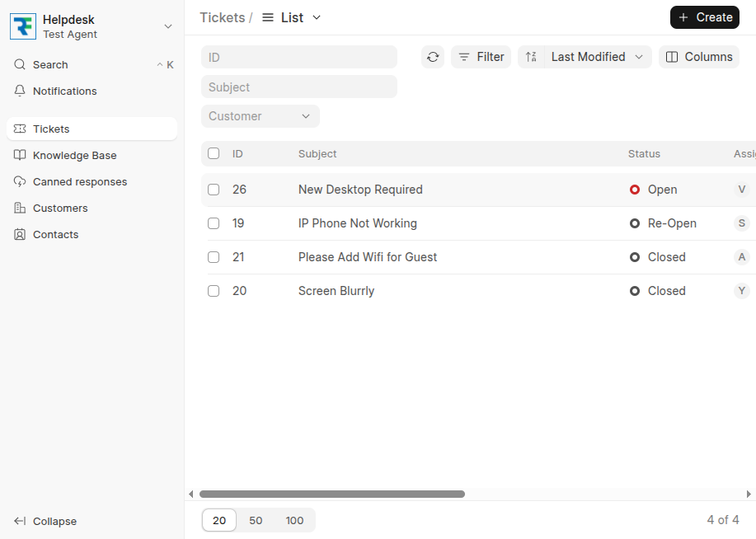This screenshot has height=539, width=756.
Task: Check ticket 26 New Desktop Required
Action: coord(214,190)
